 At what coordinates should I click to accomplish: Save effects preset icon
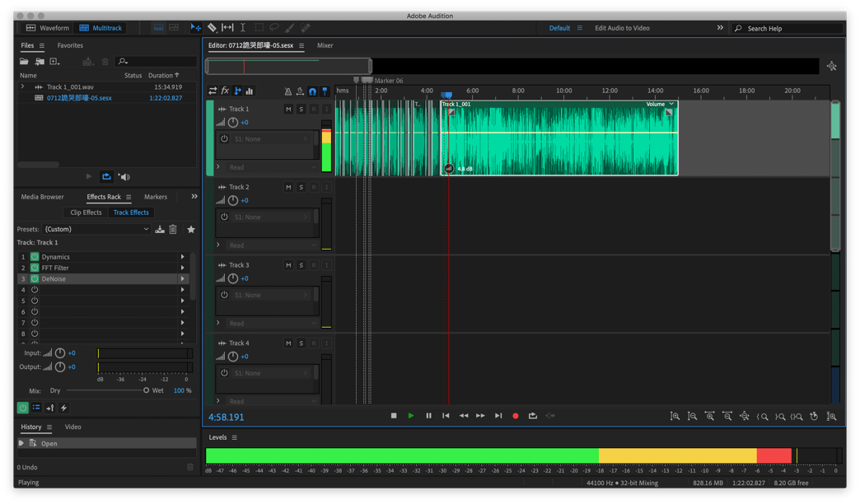point(160,229)
